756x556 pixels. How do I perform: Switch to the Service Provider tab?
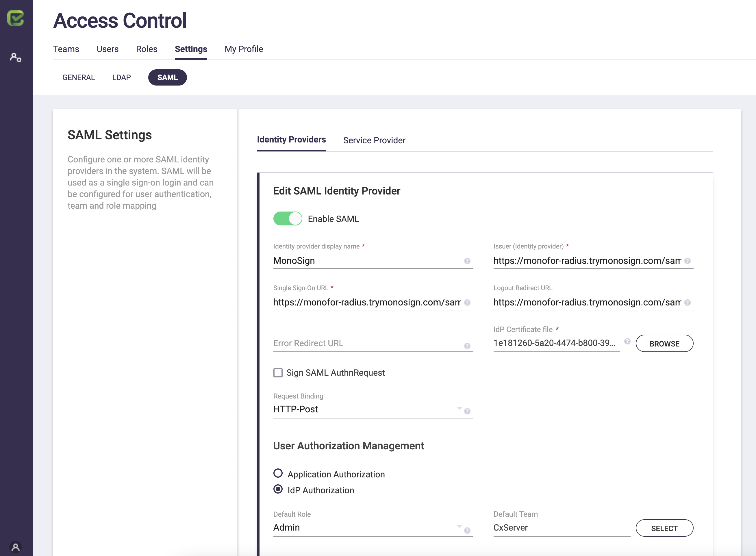coord(374,140)
